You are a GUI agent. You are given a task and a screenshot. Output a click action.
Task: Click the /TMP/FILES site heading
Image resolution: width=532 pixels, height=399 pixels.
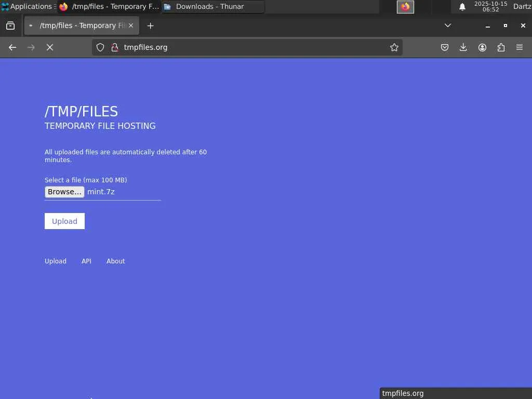pyautogui.click(x=82, y=112)
